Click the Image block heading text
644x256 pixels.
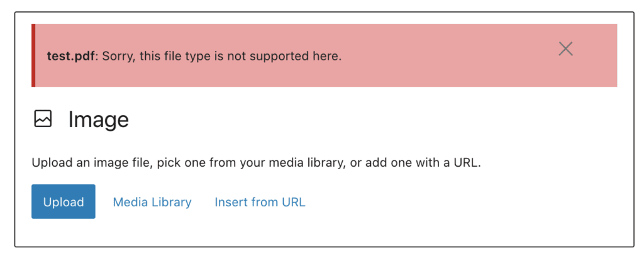pos(99,120)
